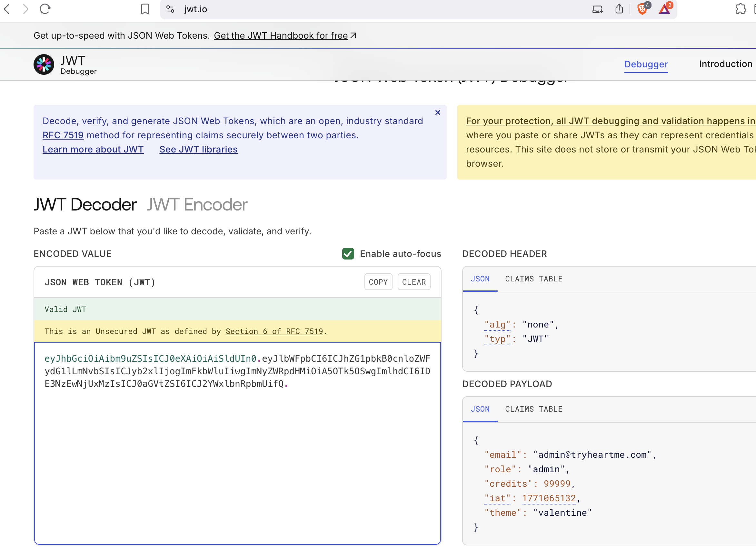Click the Brave Rewards triangle icon
The width and height of the screenshot is (756, 548).
click(664, 9)
